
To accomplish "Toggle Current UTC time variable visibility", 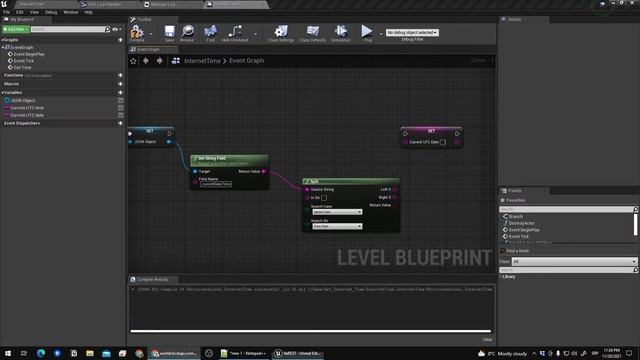I will click(x=120, y=108).
